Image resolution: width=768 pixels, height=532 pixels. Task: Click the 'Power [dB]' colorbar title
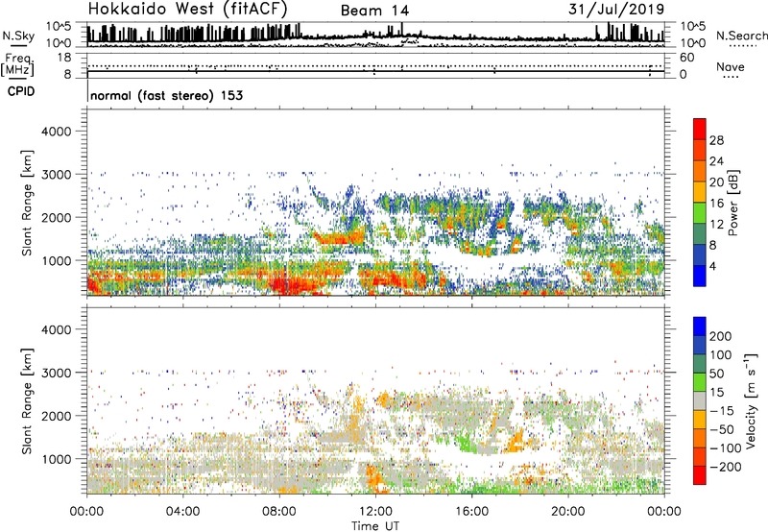(x=732, y=203)
